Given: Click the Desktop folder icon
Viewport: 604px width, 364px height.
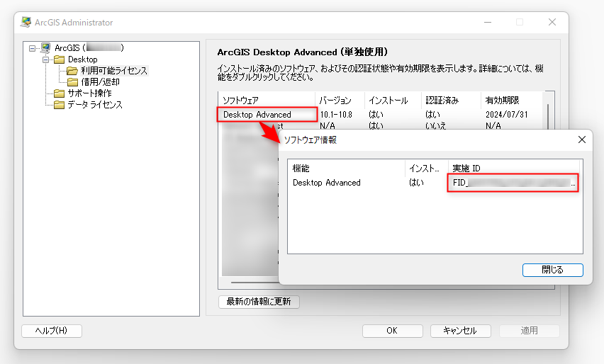Looking at the screenshot, I should 59,59.
